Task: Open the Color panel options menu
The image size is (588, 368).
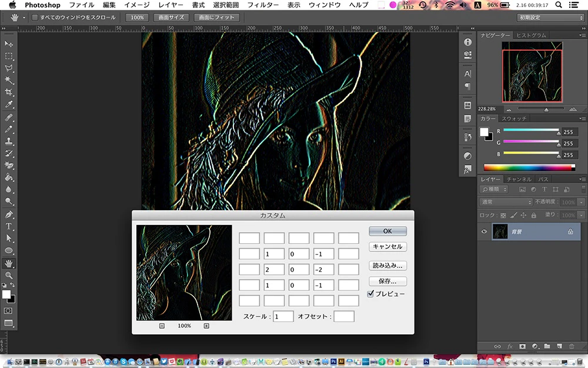Action: click(582, 118)
